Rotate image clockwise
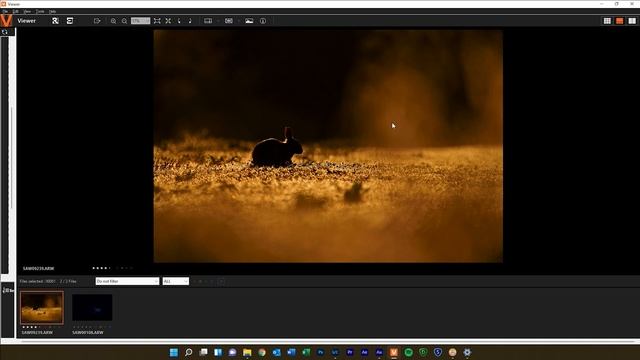The height and width of the screenshot is (360, 640). click(190, 21)
